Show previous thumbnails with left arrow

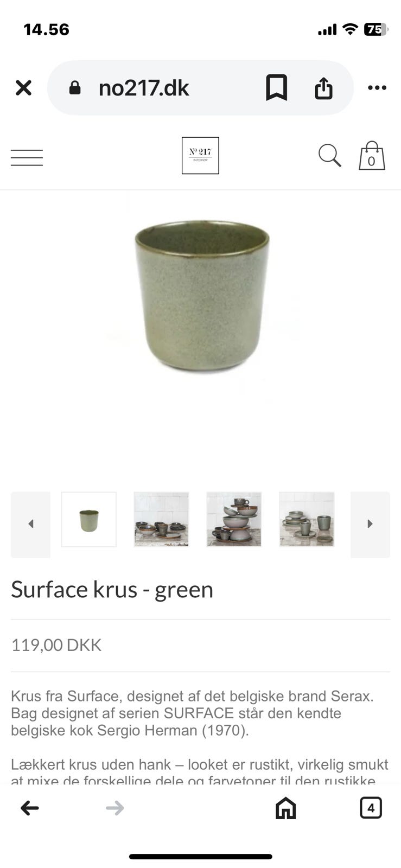[30, 524]
